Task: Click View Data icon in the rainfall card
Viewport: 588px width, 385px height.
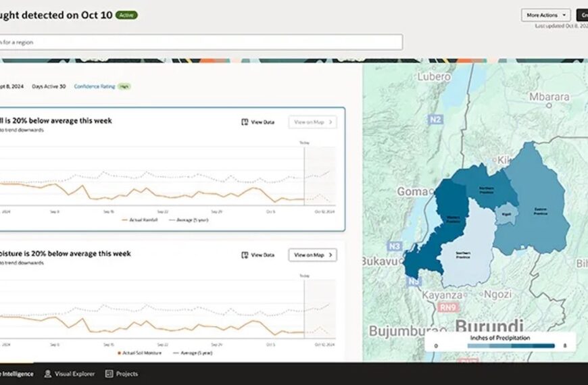Action: coord(245,122)
